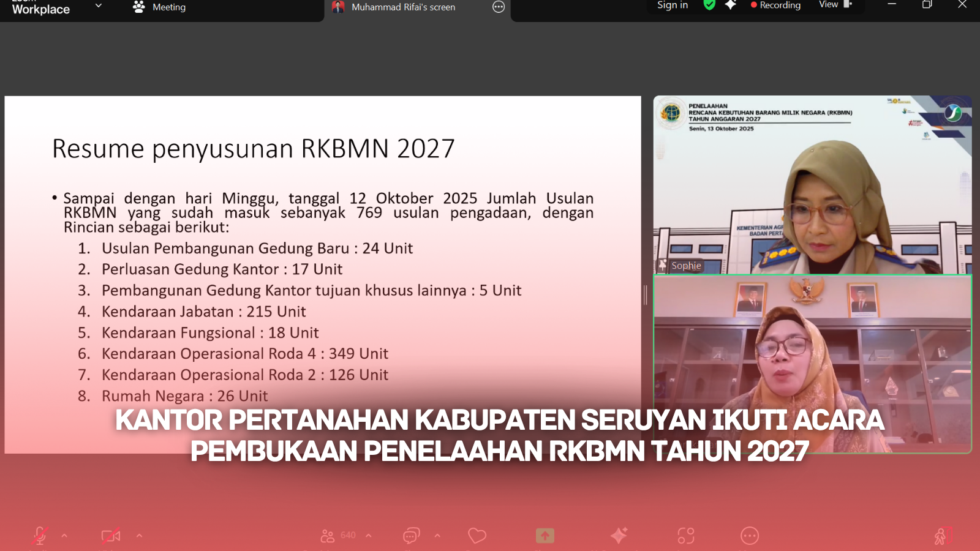This screenshot has height=551, width=980.
Task: Unmute the microphone in the toolbar
Action: [x=40, y=536]
